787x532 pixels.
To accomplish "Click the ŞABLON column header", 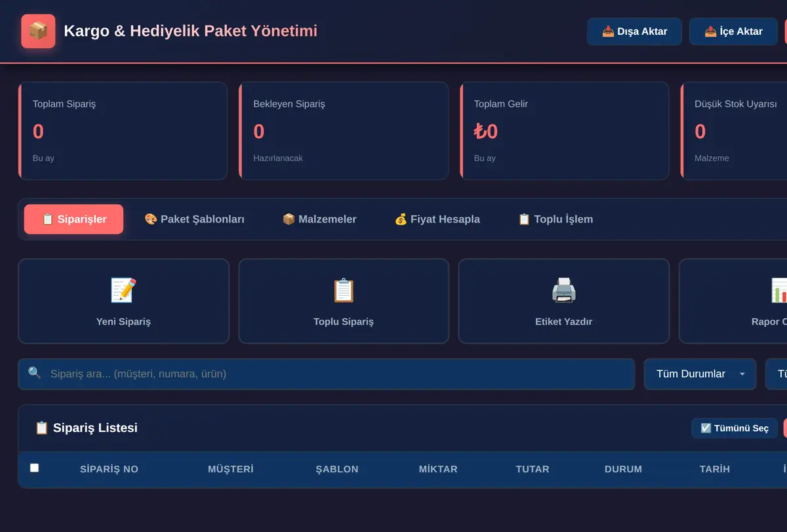I will (337, 469).
